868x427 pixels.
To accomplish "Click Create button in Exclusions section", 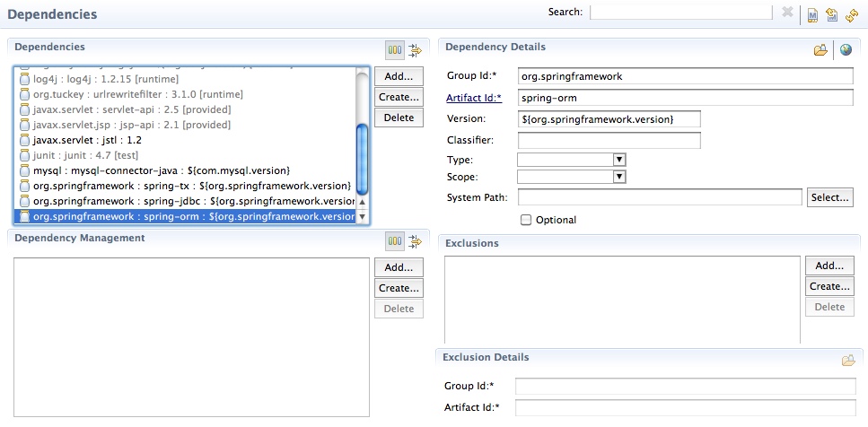I will click(x=829, y=286).
